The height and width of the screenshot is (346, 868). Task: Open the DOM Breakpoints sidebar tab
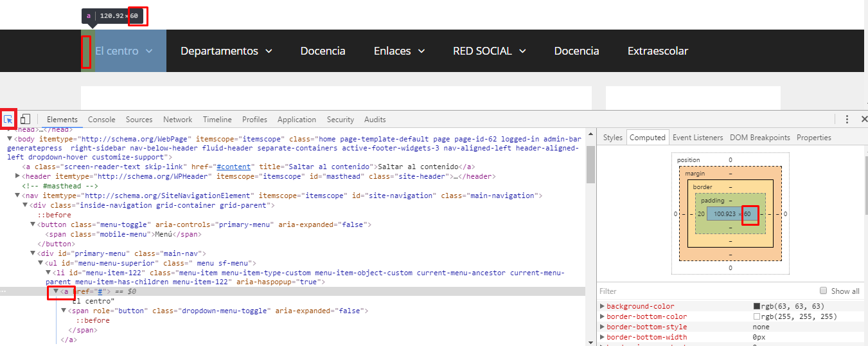759,138
